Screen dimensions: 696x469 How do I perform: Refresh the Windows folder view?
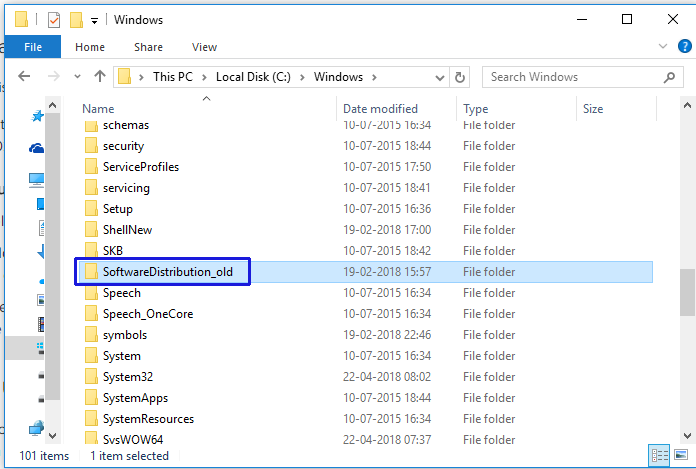tap(460, 77)
